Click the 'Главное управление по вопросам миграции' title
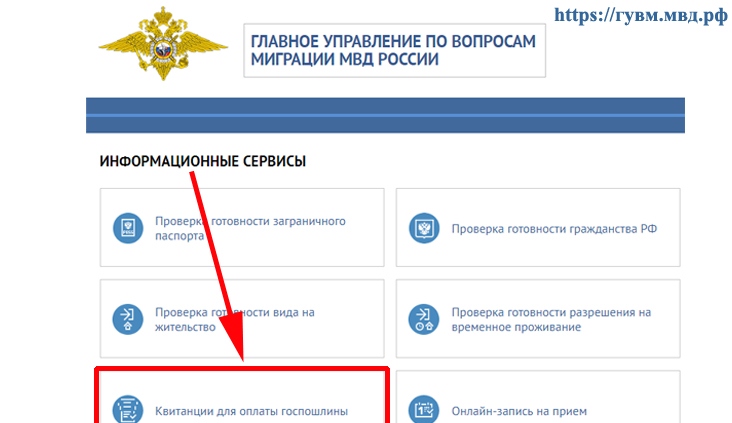Image resolution: width=732 pixels, height=423 pixels. tap(393, 50)
